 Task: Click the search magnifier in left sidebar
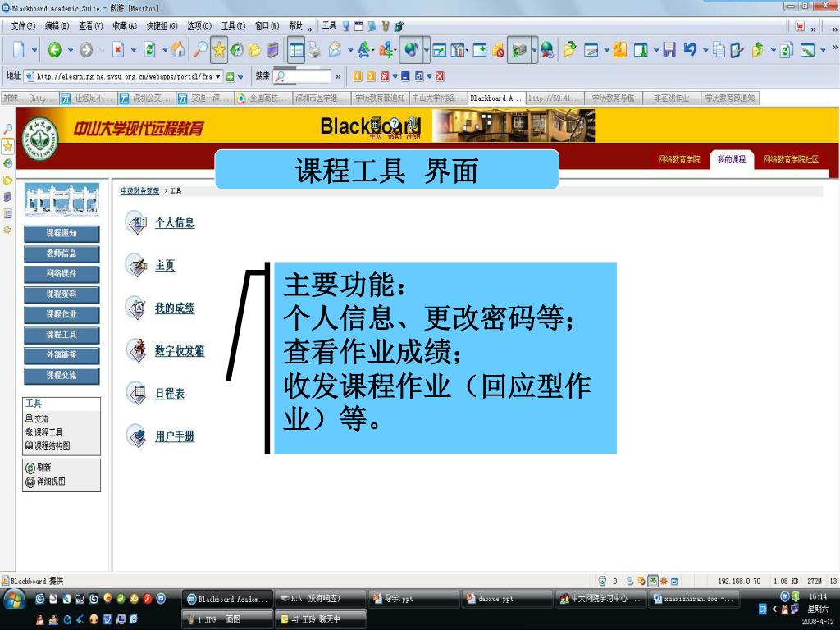[x=7, y=129]
